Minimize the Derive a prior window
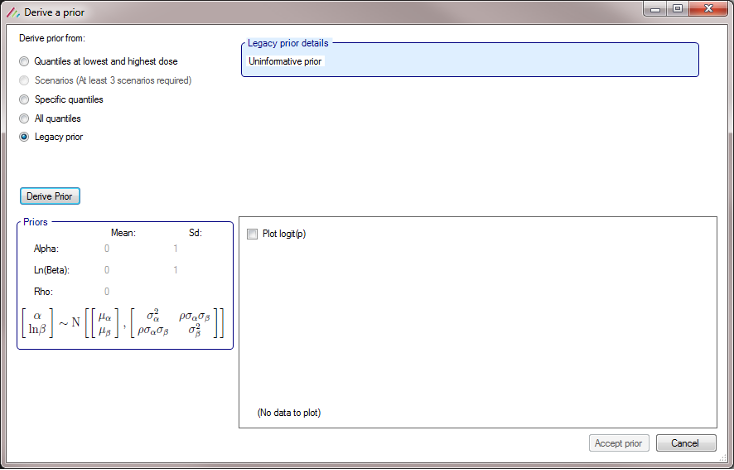 pos(657,9)
